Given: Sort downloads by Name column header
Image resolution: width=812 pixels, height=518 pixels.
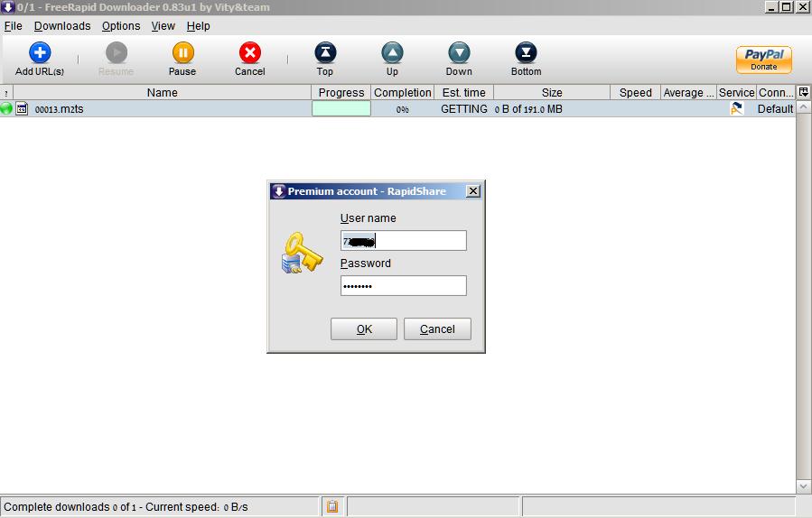Looking at the screenshot, I should pyautogui.click(x=162, y=92).
